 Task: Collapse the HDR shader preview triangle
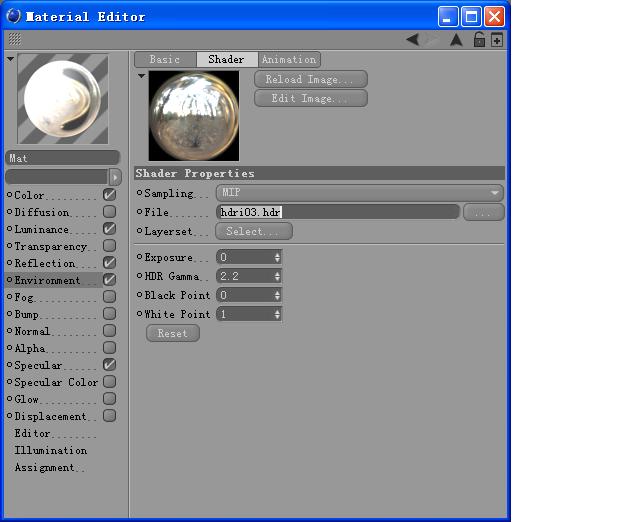tap(141, 76)
